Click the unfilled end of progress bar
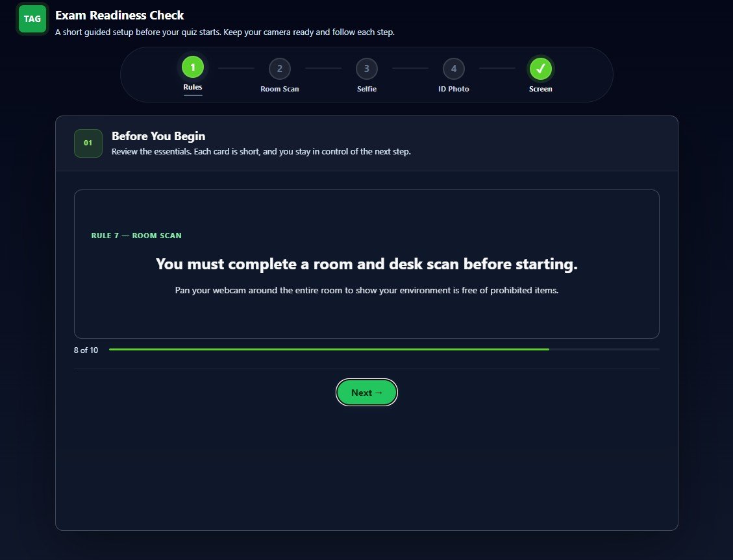Viewport: 733px width, 560px height. point(604,349)
